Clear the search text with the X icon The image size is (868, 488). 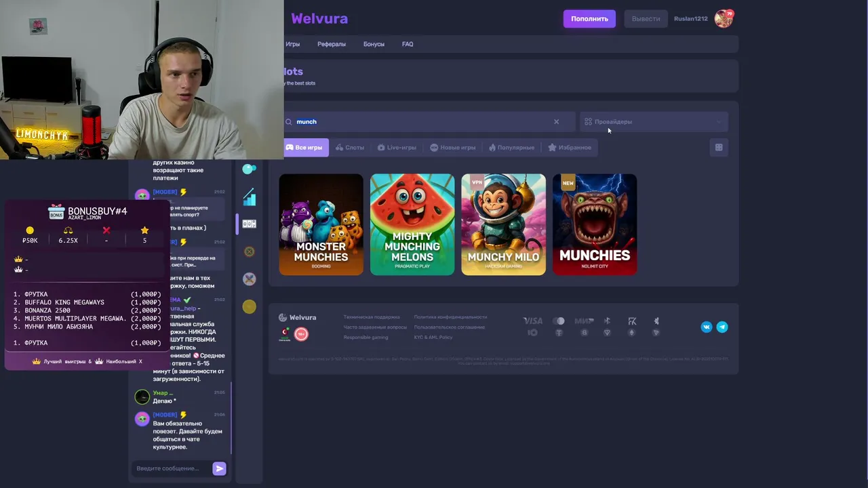tap(557, 122)
